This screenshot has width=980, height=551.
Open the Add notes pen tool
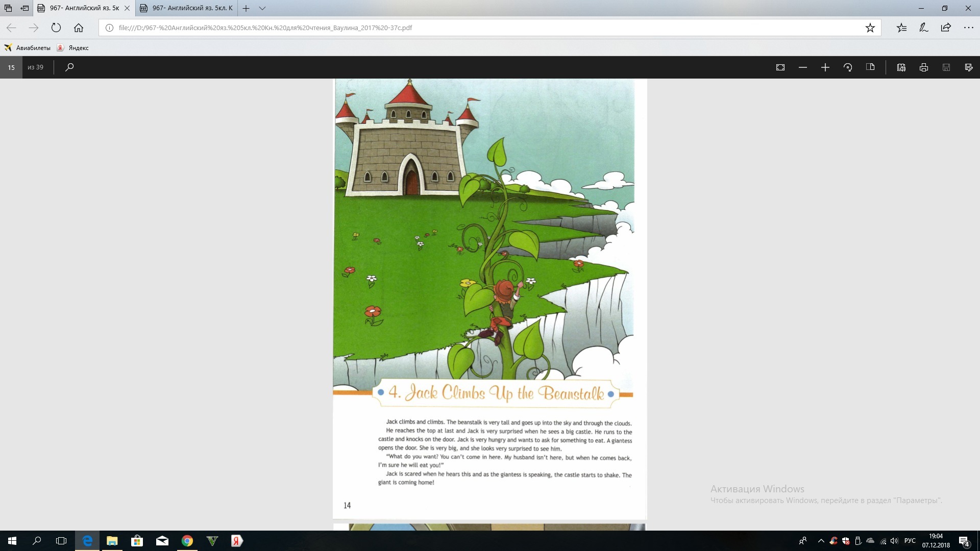coord(924,28)
